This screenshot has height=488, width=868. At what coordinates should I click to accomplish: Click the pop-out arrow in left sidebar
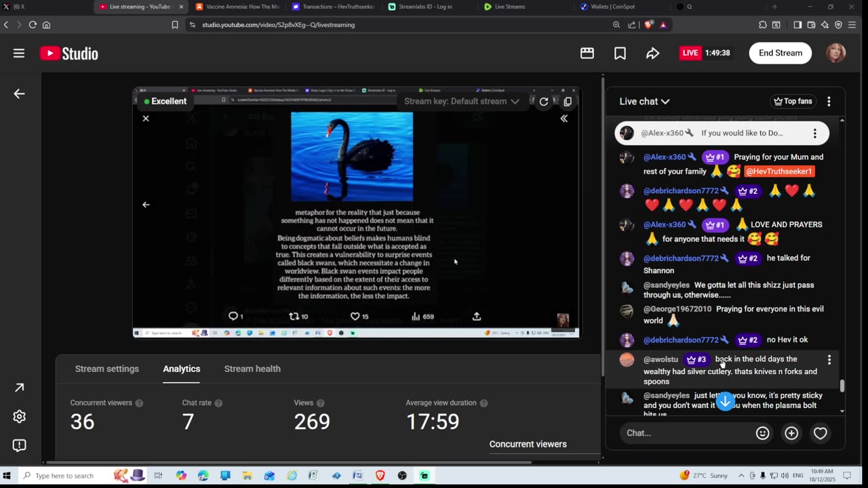(x=19, y=388)
